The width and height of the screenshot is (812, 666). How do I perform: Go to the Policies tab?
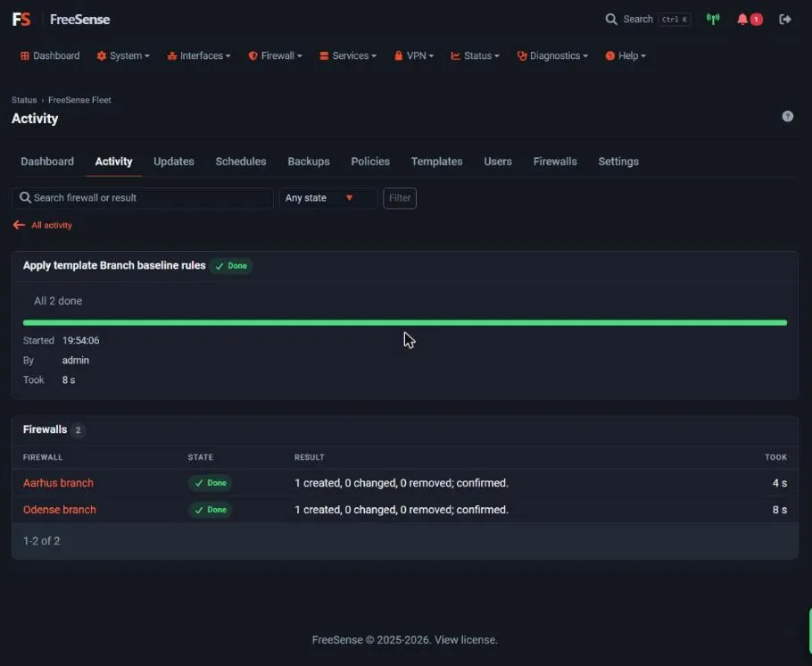pyautogui.click(x=370, y=162)
